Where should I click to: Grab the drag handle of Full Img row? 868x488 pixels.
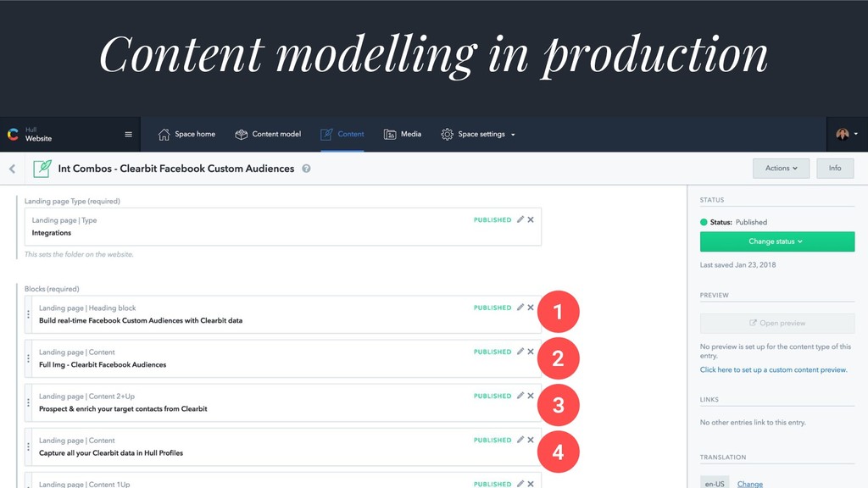28,358
